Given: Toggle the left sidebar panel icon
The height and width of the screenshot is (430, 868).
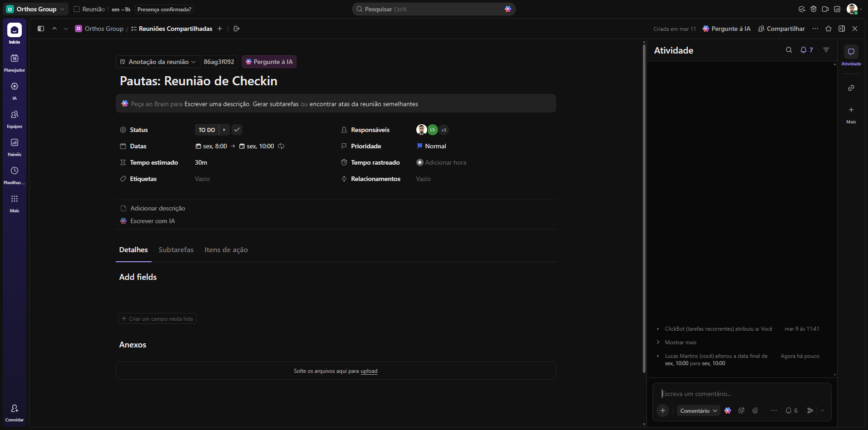Looking at the screenshot, I should (41, 29).
